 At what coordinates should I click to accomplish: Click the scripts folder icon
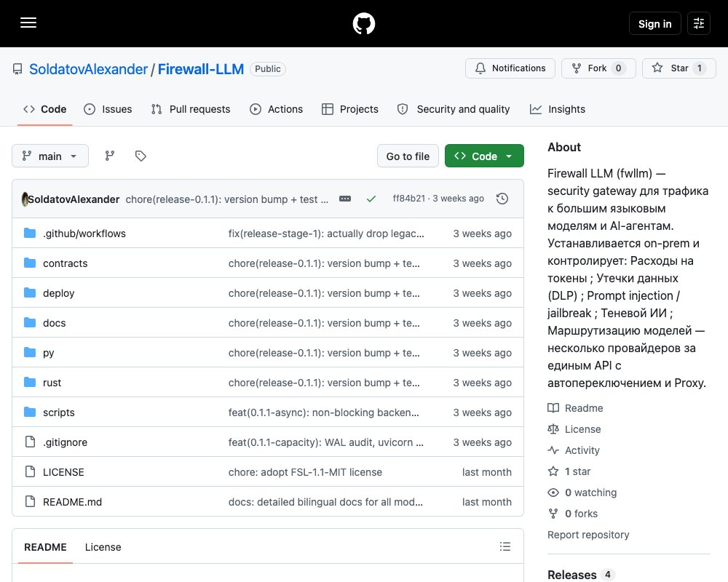(30, 412)
